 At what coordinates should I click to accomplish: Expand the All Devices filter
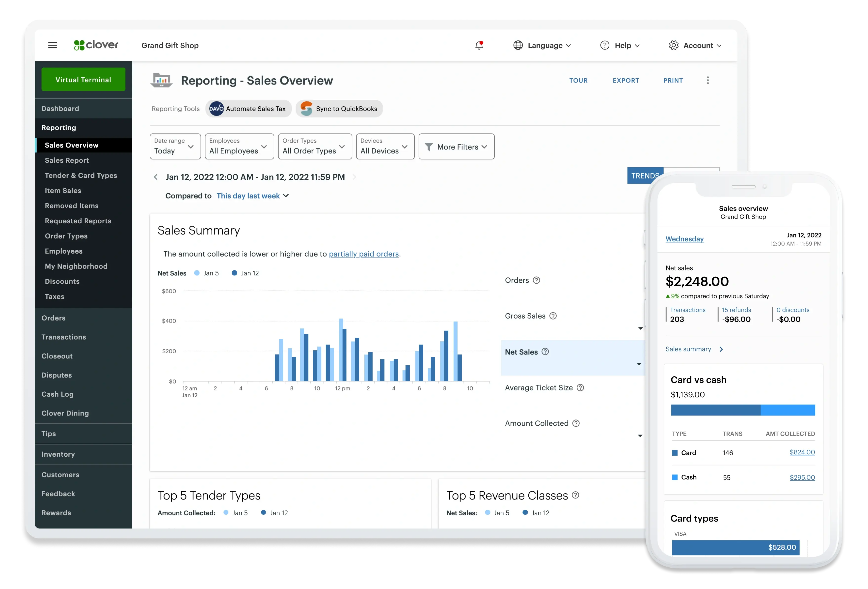(385, 147)
